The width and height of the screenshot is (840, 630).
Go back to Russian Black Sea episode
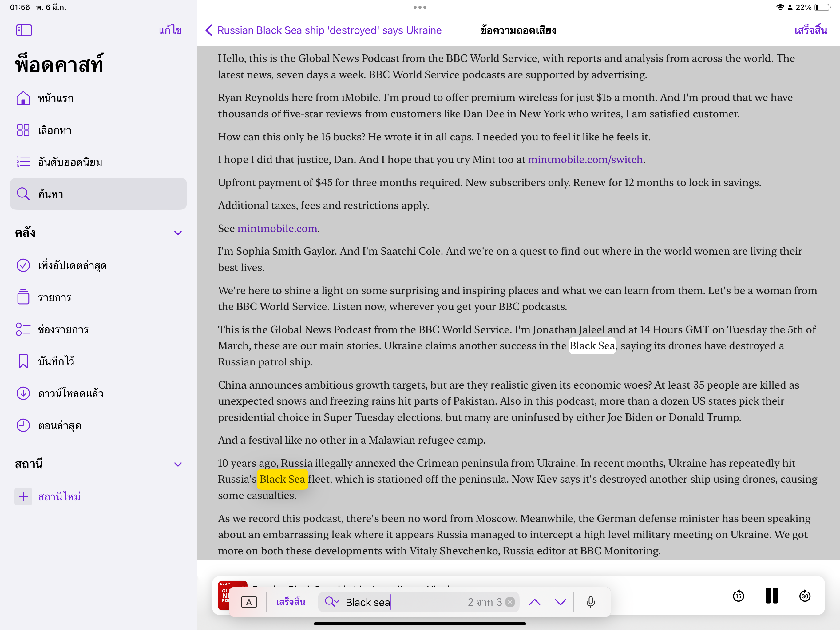[x=323, y=30]
